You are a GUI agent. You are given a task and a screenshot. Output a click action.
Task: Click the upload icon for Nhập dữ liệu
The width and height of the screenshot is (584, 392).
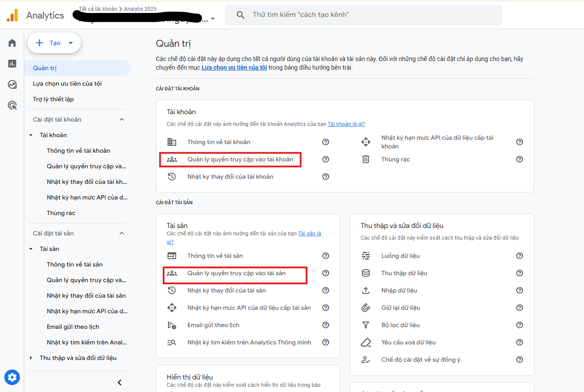click(x=366, y=290)
